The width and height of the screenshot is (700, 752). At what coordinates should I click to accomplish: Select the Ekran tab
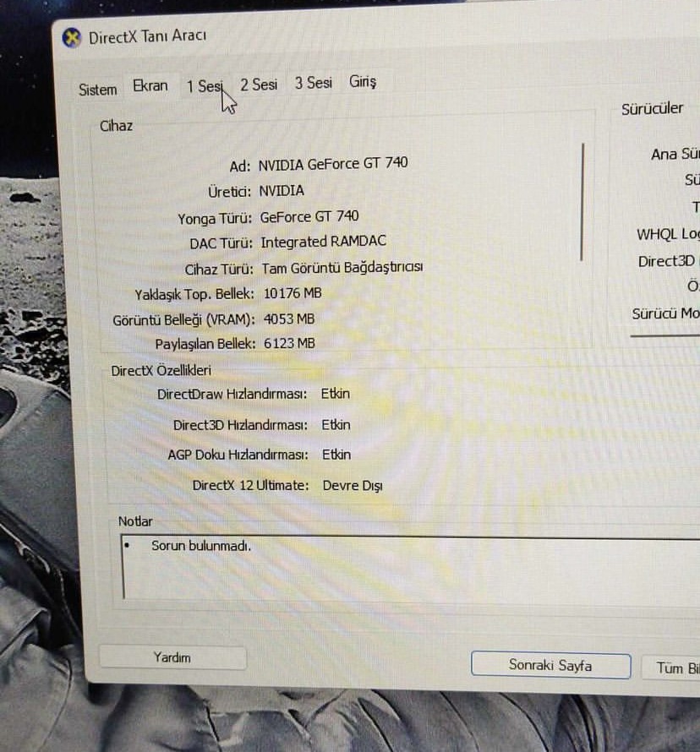(x=150, y=86)
